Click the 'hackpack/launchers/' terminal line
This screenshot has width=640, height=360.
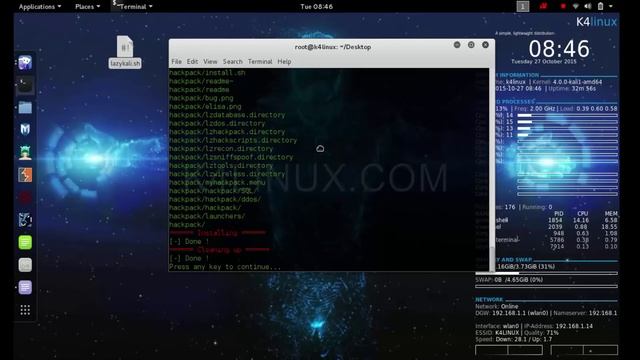pyautogui.click(x=207, y=216)
